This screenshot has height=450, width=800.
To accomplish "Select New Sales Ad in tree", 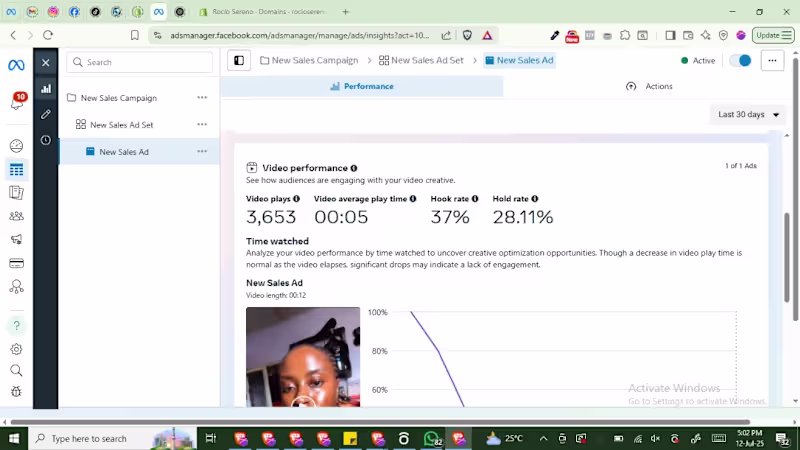I will click(124, 152).
